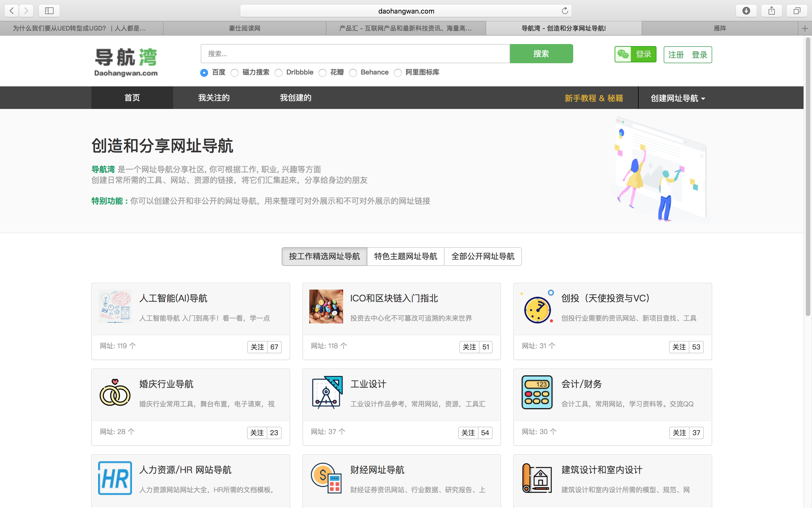Click the page vertical scrollbar

808,176
